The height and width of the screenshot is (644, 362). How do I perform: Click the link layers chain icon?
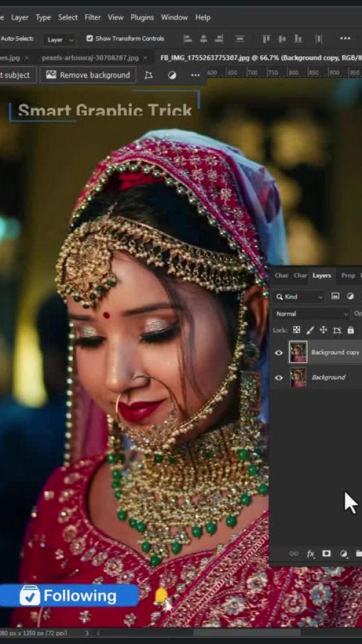[x=294, y=554]
